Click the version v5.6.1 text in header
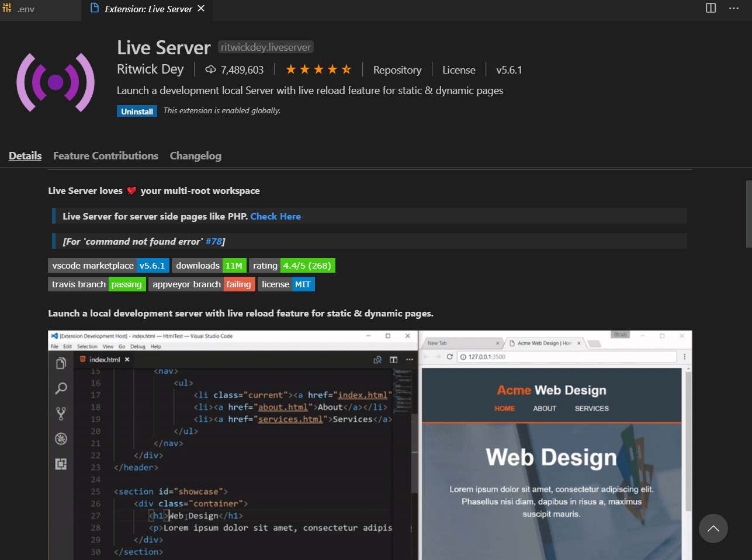Viewport: 752px width, 560px height. [x=509, y=70]
